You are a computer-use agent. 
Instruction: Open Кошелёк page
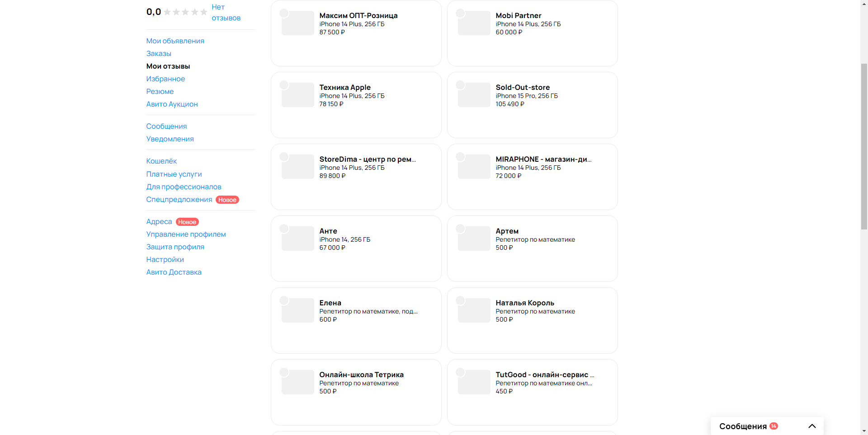(x=161, y=161)
